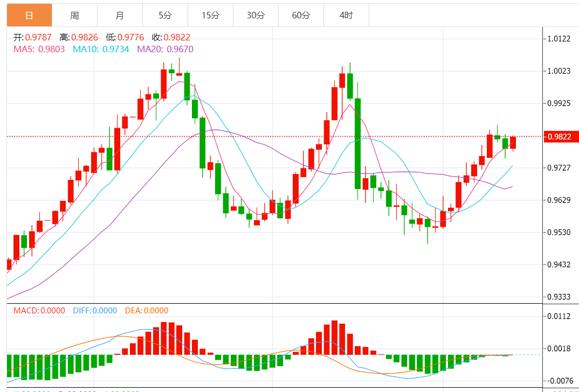Click the 0.9629 price axis label
The width and height of the screenshot is (579, 392).
coord(560,200)
